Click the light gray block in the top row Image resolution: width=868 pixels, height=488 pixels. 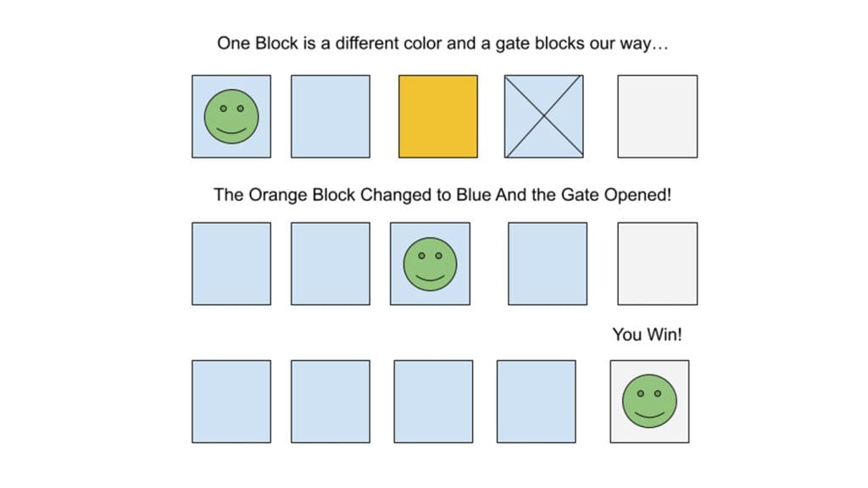click(x=657, y=116)
